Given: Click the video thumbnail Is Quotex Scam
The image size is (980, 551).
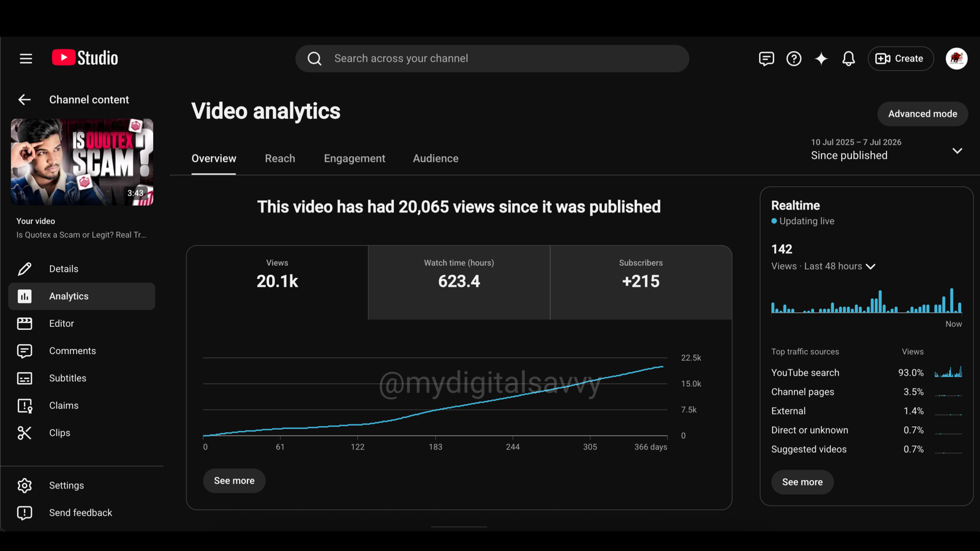Looking at the screenshot, I should pyautogui.click(x=82, y=162).
